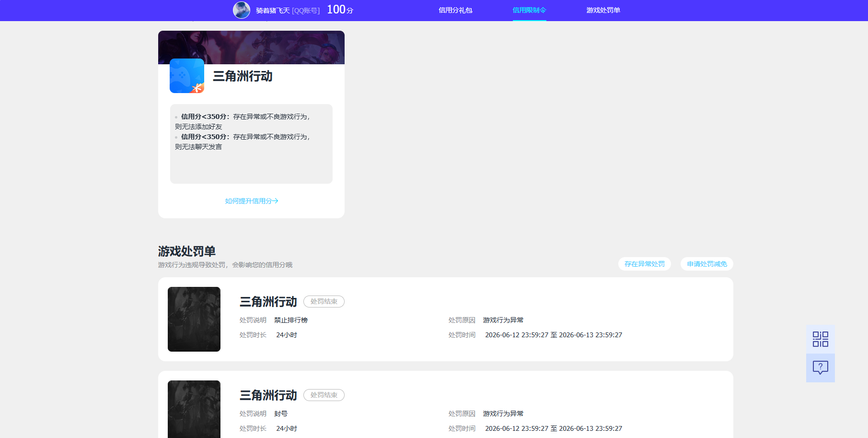The width and height of the screenshot is (868, 438).
Task: Switch to 信用限制令 tab
Action: tap(529, 10)
